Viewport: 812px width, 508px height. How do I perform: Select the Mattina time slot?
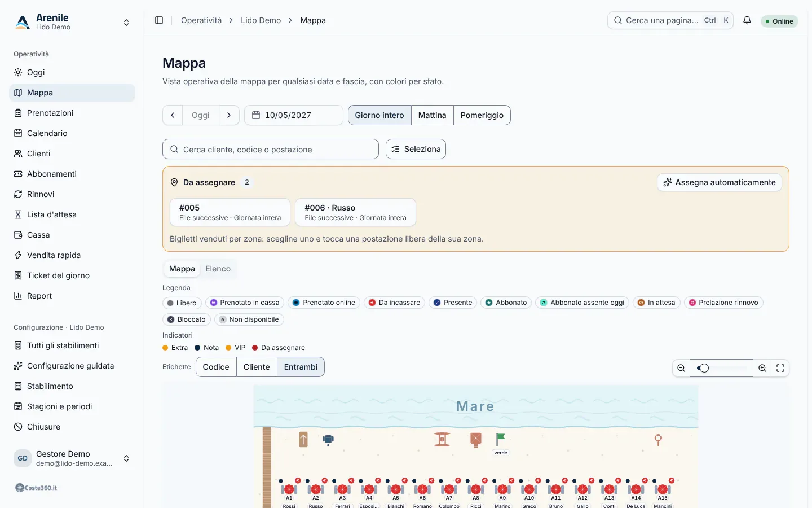[x=433, y=115]
